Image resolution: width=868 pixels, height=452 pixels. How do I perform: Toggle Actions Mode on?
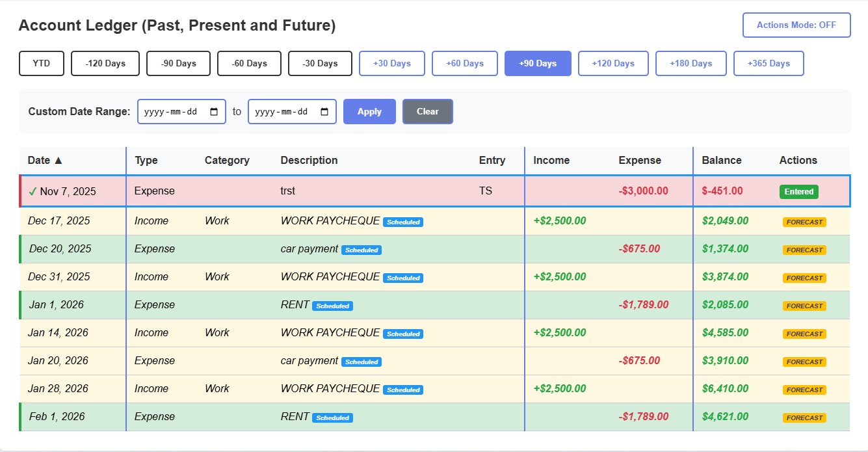pos(796,25)
